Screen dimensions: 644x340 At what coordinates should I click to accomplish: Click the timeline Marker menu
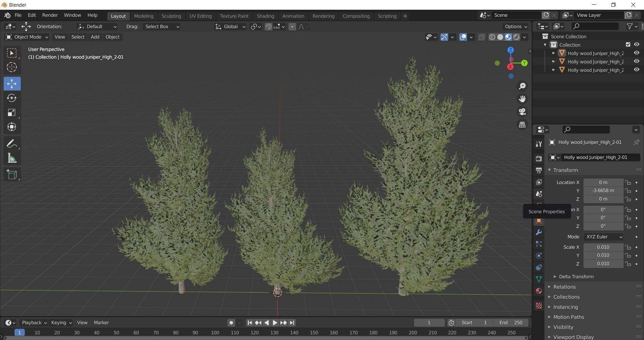(101, 323)
